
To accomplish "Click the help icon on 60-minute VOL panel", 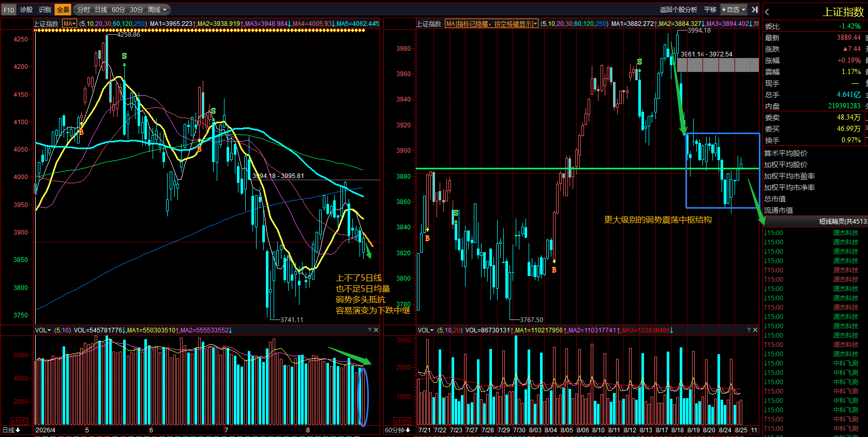I will point(749,330).
